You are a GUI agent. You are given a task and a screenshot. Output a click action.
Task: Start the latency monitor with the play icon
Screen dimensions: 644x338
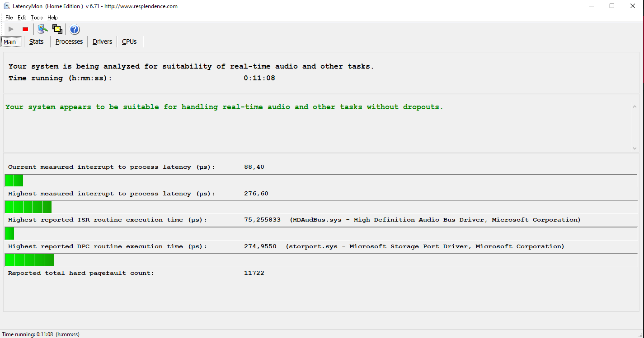point(11,29)
